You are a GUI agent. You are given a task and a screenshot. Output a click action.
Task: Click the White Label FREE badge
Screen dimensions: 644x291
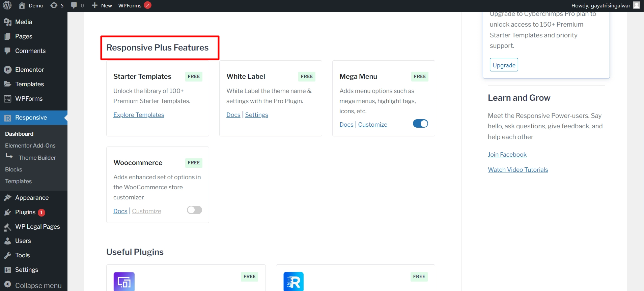pos(307,76)
